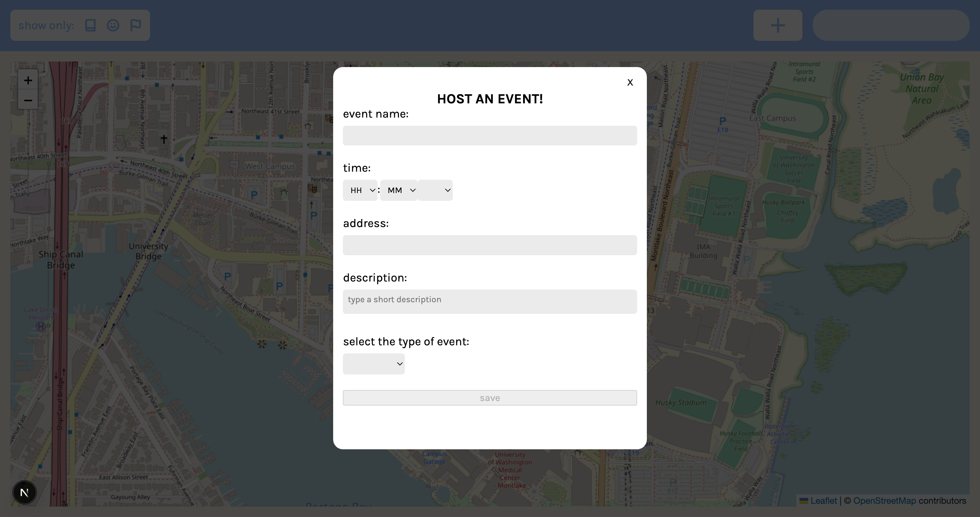Expand the event type dropdown
This screenshot has height=517, width=980.
(374, 364)
